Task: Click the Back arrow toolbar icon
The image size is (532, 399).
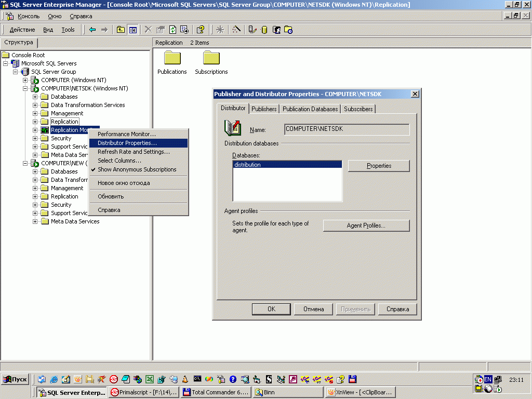Action: 92,30
